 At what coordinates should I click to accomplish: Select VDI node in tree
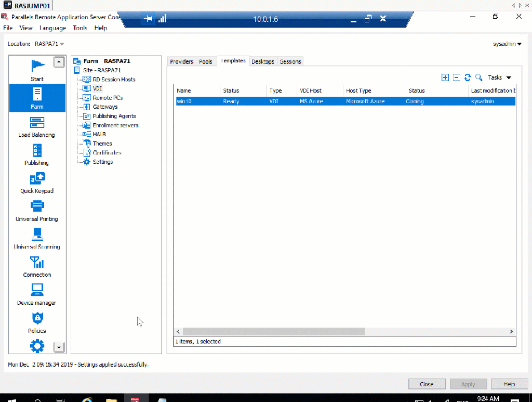tap(97, 88)
